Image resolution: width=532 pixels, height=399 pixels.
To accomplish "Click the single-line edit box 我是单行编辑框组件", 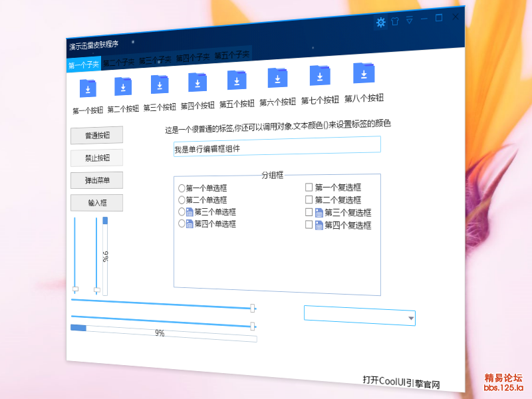I will click(x=277, y=146).
